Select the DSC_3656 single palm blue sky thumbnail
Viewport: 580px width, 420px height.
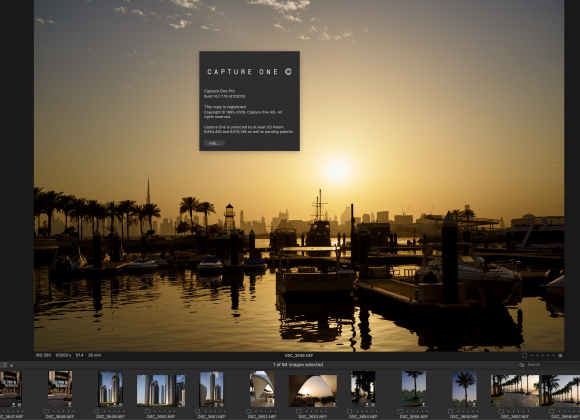pos(464,389)
